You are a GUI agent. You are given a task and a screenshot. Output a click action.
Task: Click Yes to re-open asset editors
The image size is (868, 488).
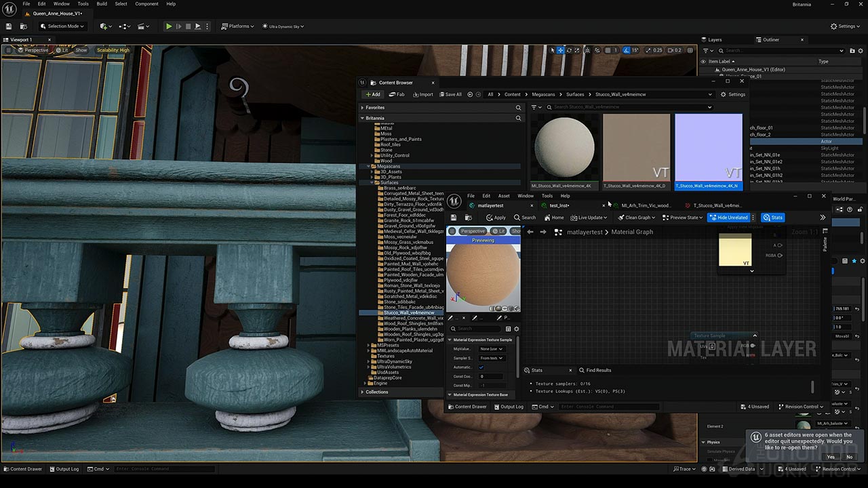[x=831, y=457]
